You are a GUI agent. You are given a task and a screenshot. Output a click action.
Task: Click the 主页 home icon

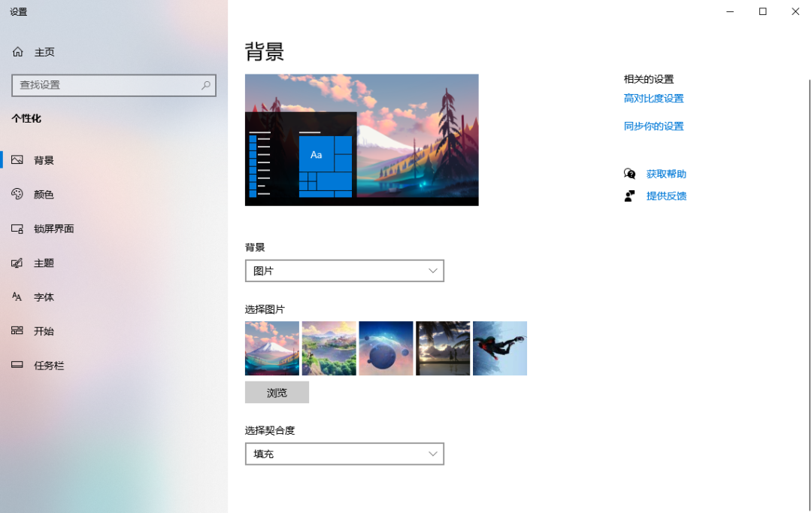click(x=17, y=51)
